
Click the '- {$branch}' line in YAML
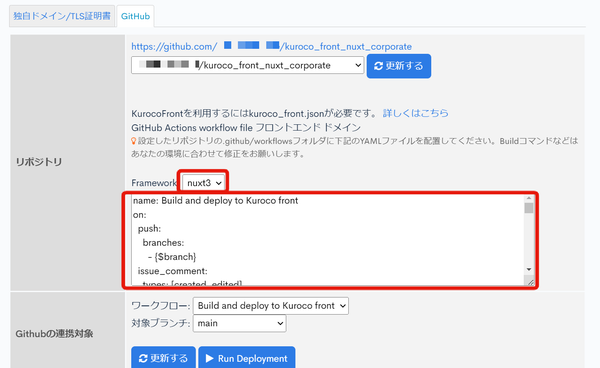[x=172, y=257]
